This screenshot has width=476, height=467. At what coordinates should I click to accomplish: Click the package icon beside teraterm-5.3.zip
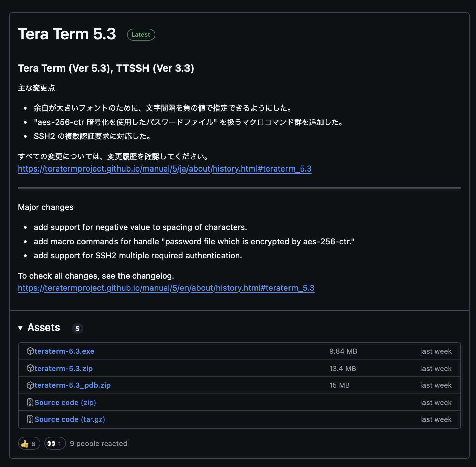[30, 368]
